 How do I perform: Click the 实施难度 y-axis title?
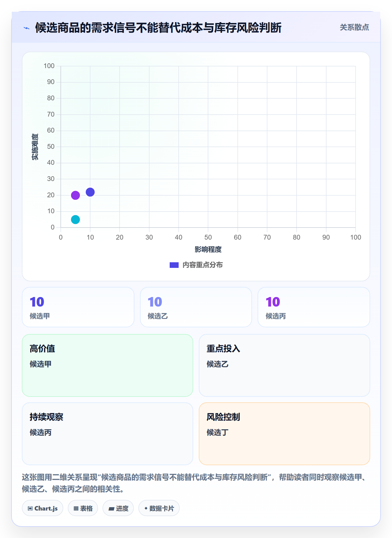pos(35,147)
